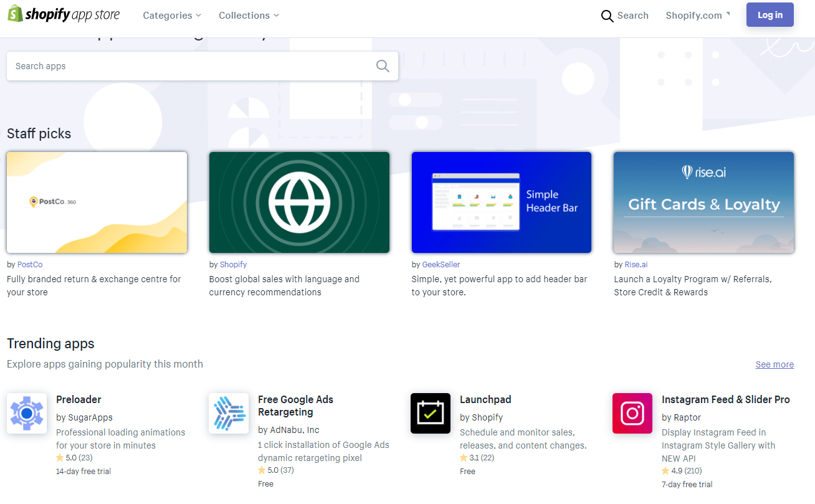Viewport: 815px width, 504px height.
Task: Open the Free Google Ads Retargeting icon
Action: pyautogui.click(x=229, y=413)
